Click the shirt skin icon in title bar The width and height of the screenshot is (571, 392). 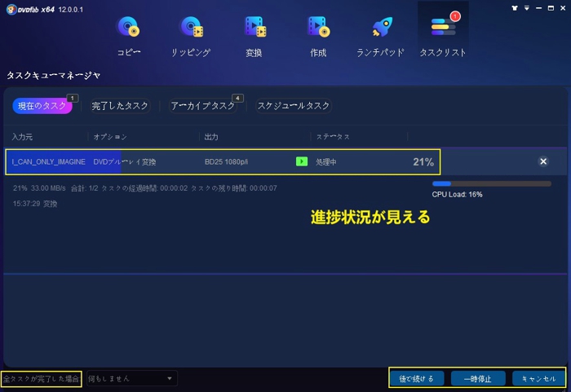[515, 8]
